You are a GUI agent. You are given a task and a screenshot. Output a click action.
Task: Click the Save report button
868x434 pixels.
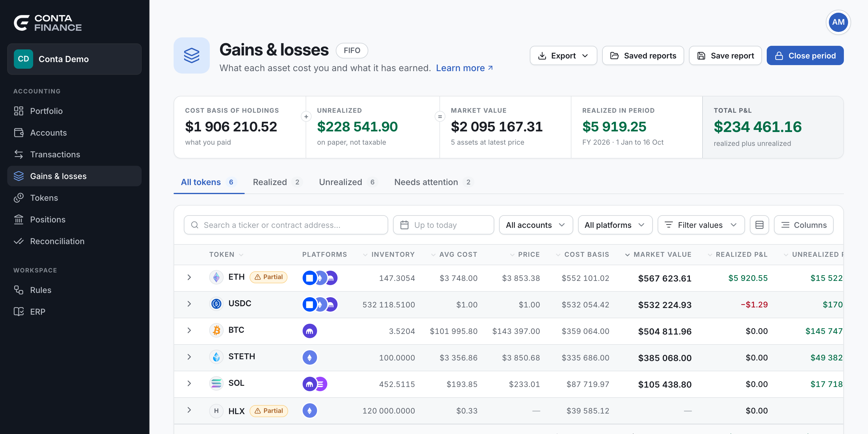coord(725,55)
